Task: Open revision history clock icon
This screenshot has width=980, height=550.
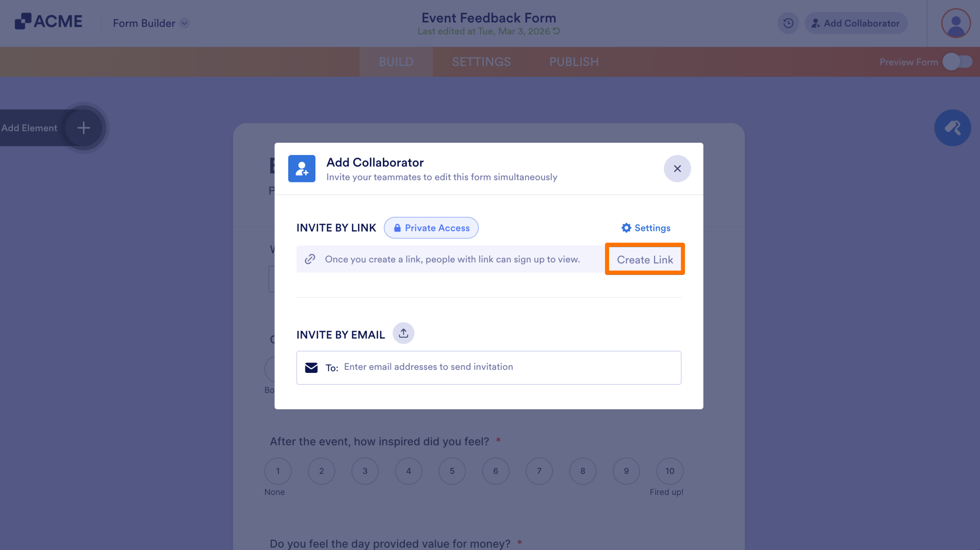Action: 788,23
